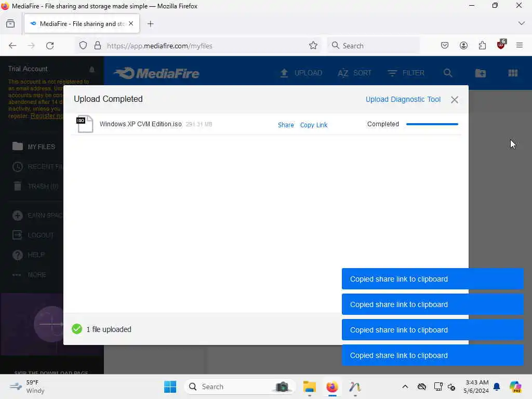The width and height of the screenshot is (532, 399).
Task: Show hidden system tray icons
Action: click(405, 387)
